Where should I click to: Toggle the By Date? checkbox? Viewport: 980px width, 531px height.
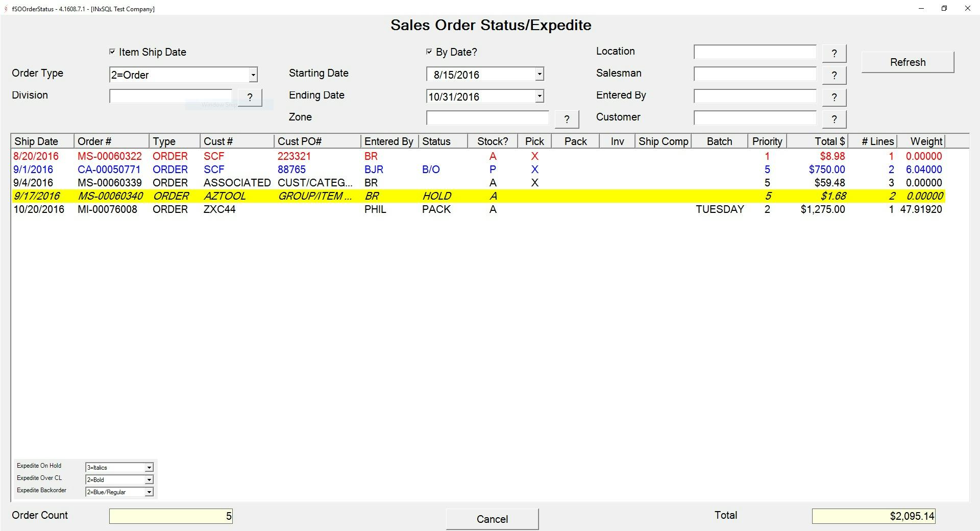pyautogui.click(x=429, y=52)
